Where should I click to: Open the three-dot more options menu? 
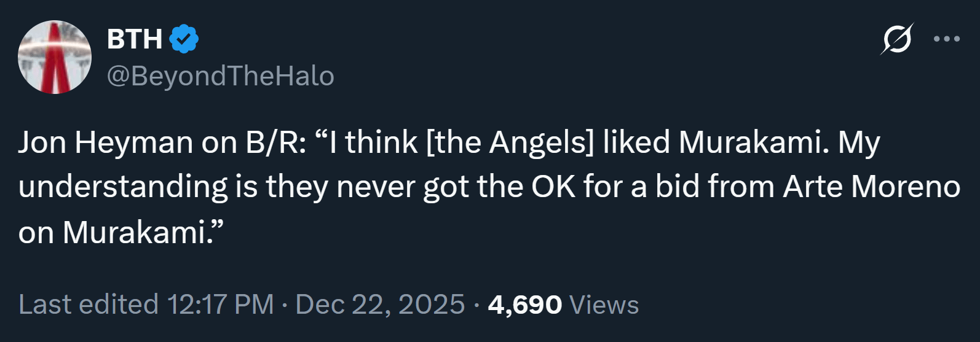[946, 39]
